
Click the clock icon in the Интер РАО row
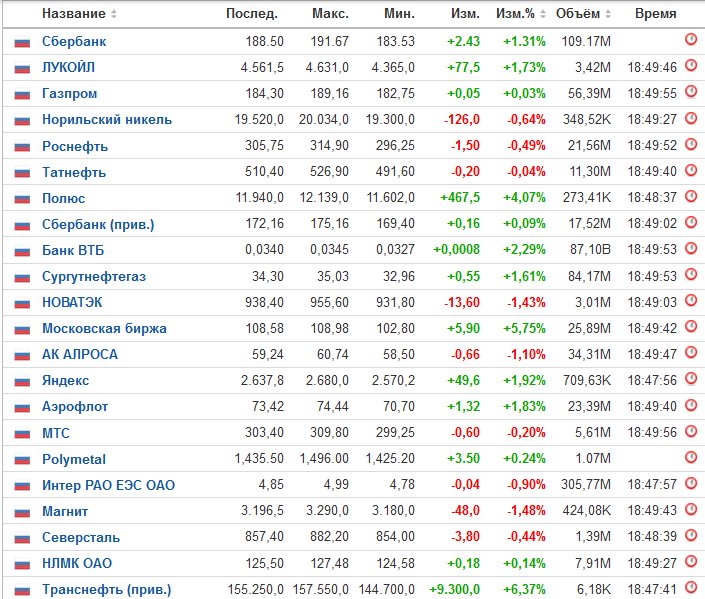click(x=691, y=483)
